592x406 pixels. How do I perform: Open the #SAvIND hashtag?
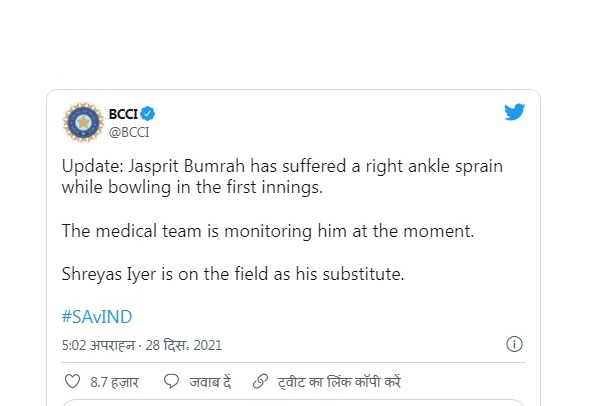pyautogui.click(x=97, y=316)
